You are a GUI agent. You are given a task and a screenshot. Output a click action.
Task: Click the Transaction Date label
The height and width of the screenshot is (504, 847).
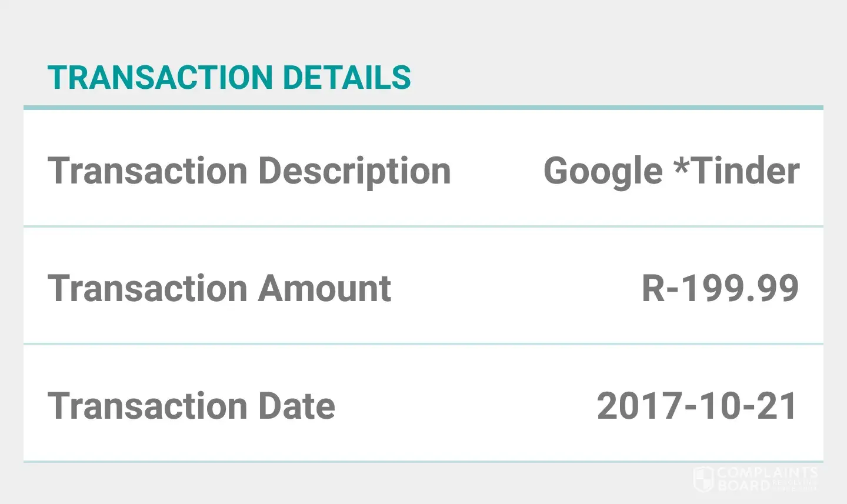[191, 406]
